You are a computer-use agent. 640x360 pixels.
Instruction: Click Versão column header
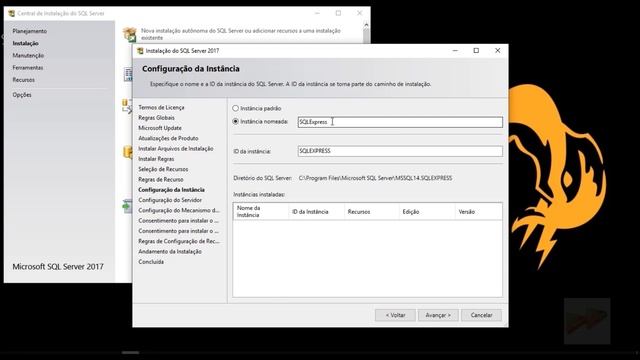click(x=478, y=211)
